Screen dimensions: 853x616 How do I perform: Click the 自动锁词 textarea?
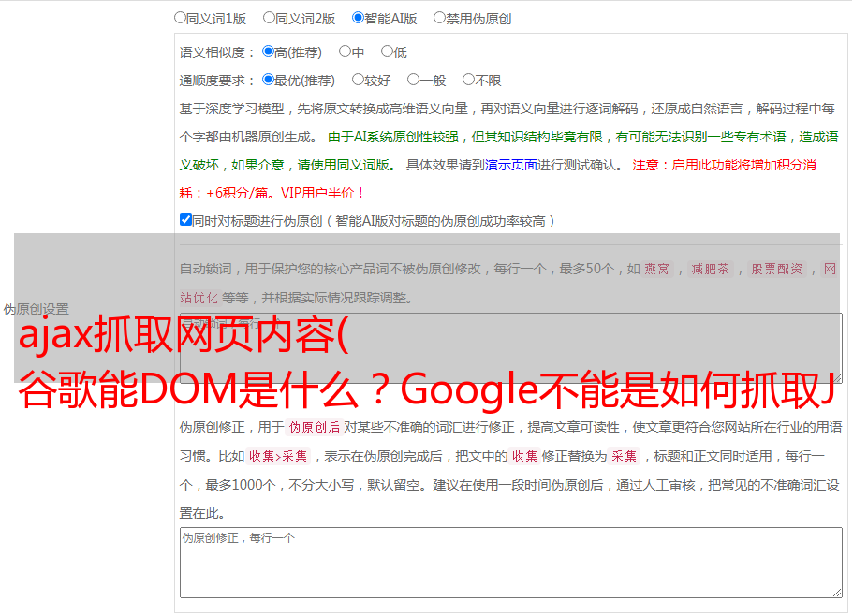[511, 348]
